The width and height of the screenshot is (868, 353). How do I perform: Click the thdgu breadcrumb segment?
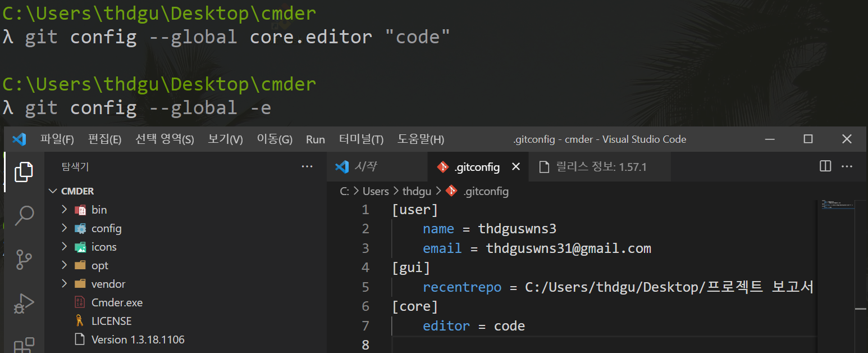(x=417, y=191)
